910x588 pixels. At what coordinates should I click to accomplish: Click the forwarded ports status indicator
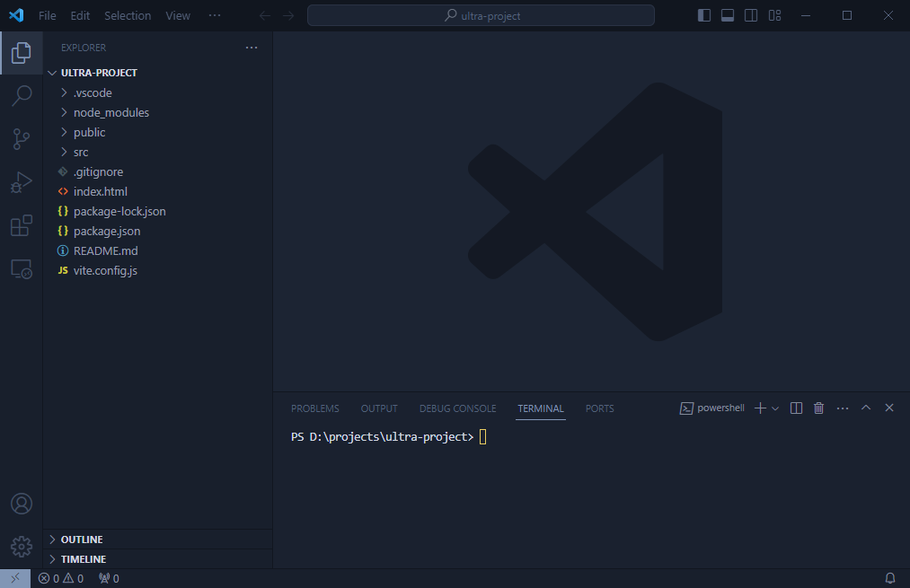[x=109, y=578]
